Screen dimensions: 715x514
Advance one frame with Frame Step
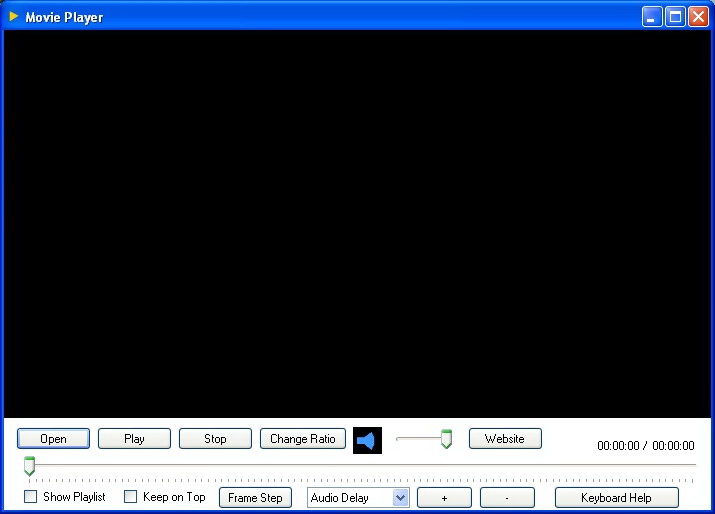tap(255, 498)
